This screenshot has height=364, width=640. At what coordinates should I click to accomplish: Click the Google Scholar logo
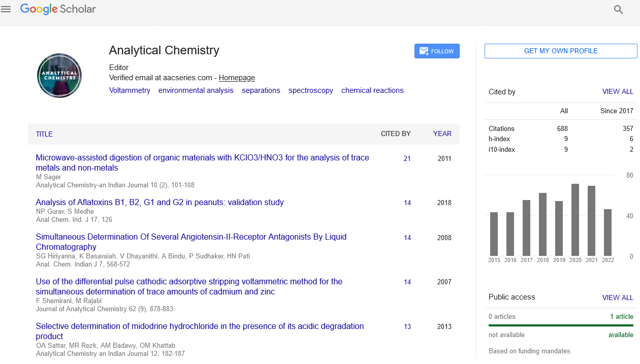click(x=58, y=9)
